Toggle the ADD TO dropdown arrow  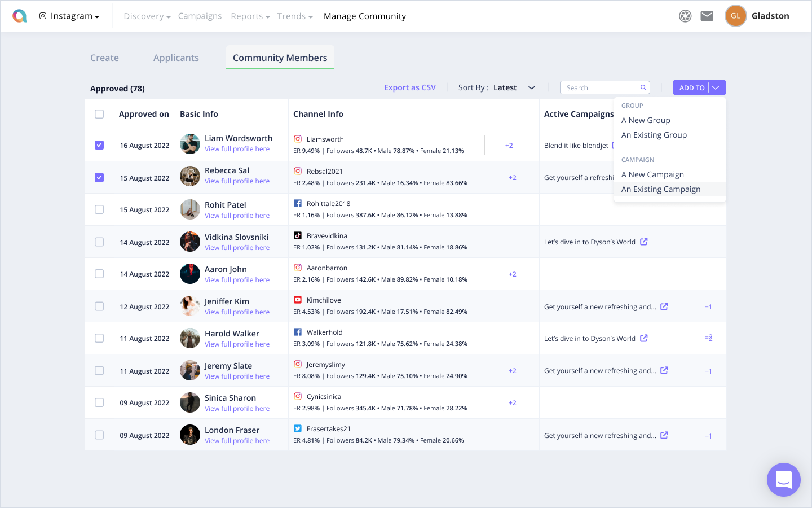point(716,87)
